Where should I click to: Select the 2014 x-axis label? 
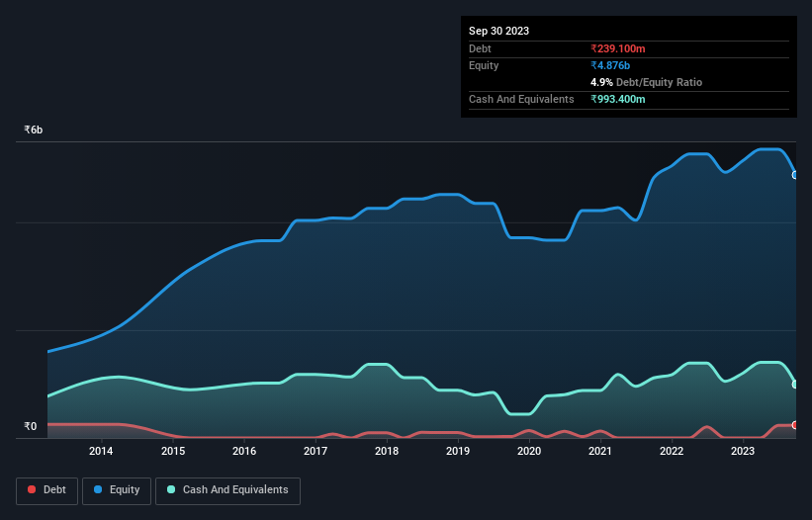point(101,451)
